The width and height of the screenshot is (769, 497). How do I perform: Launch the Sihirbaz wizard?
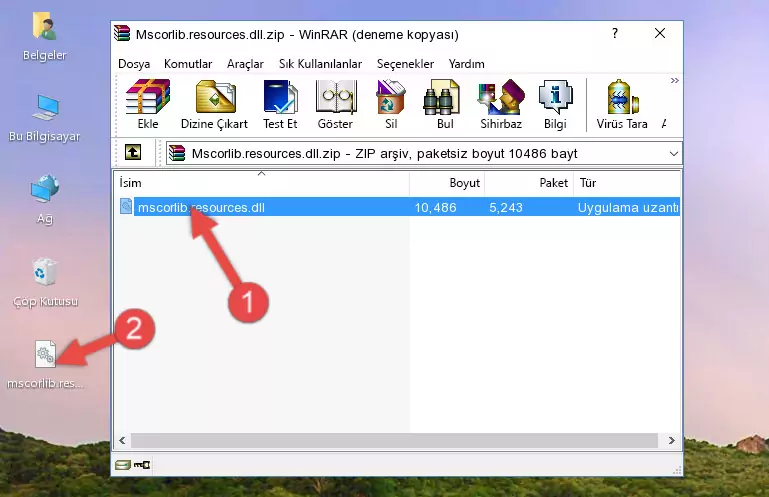click(x=501, y=104)
